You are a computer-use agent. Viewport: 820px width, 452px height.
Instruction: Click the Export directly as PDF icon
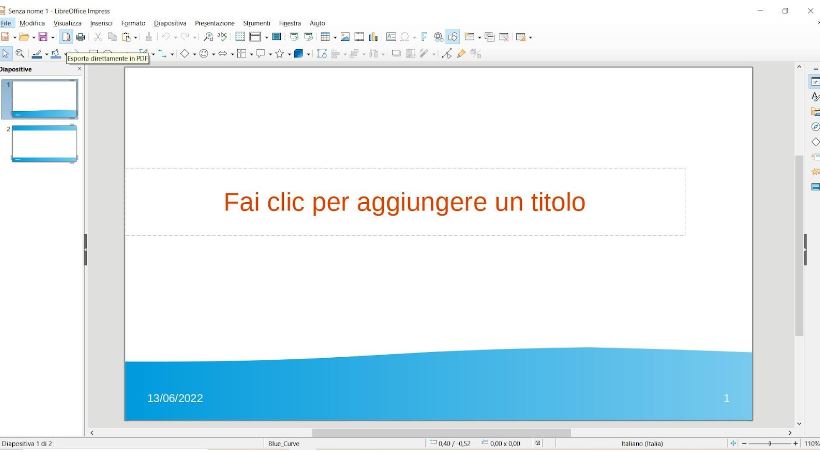(66, 37)
